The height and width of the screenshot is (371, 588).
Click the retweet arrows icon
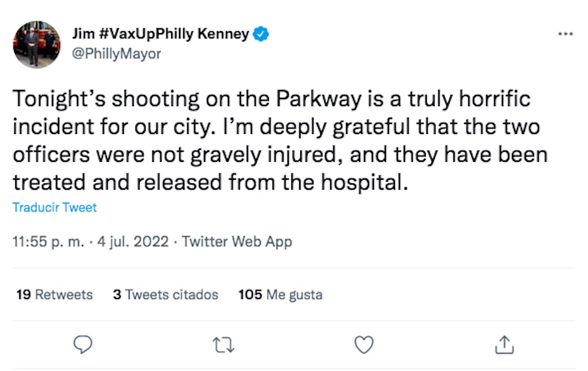click(x=223, y=345)
